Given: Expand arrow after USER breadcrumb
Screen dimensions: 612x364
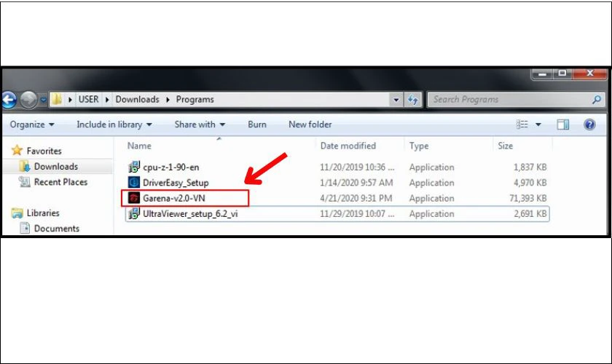Looking at the screenshot, I should point(107,100).
